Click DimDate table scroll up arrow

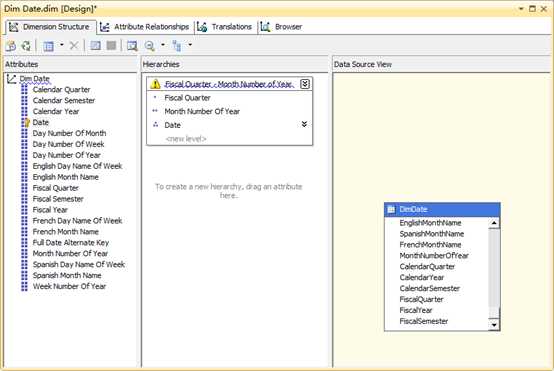click(x=494, y=223)
